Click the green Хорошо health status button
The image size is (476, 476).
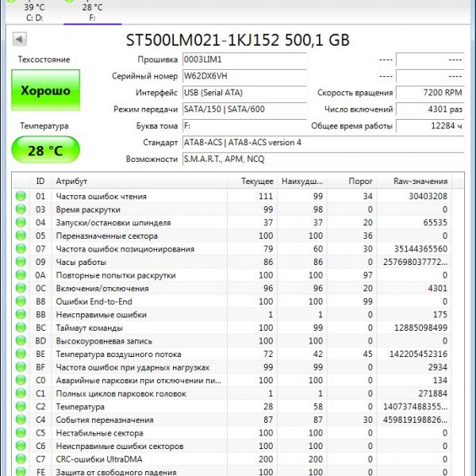[x=45, y=90]
